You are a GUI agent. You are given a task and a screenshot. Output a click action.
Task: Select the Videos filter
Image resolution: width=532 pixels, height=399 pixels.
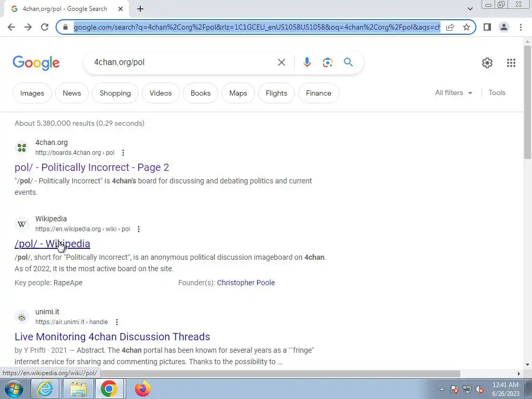click(161, 93)
